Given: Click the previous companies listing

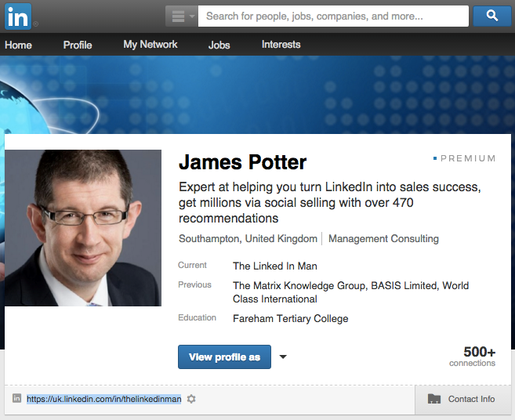Looking at the screenshot, I should click(x=350, y=292).
